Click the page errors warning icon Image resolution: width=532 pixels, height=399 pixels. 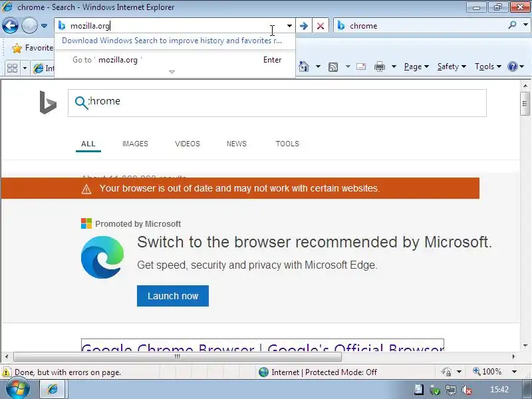pyautogui.click(x=6, y=372)
